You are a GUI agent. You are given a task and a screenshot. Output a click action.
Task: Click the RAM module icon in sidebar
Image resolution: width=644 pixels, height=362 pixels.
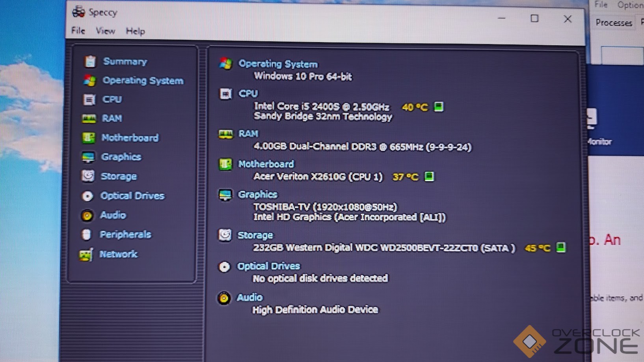click(x=89, y=119)
